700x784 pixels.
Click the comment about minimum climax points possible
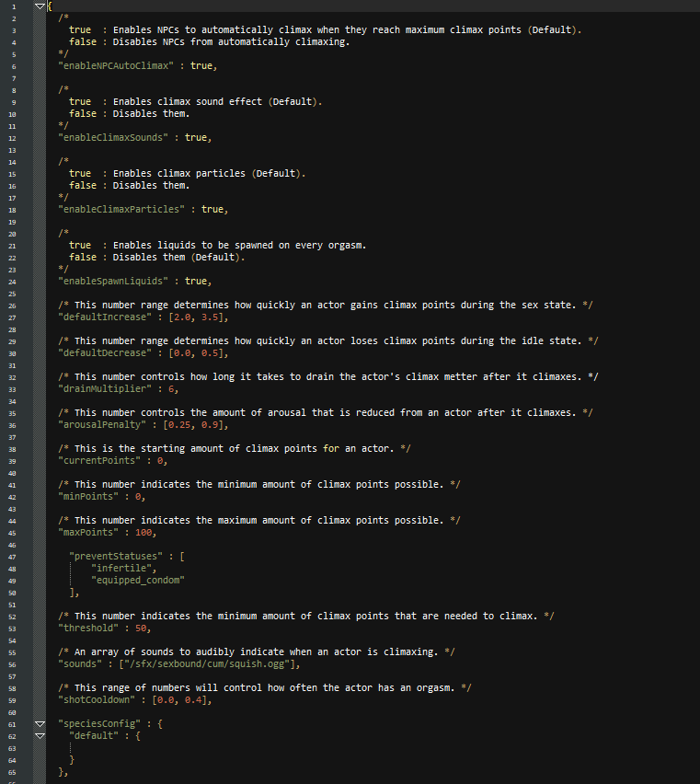point(259,485)
